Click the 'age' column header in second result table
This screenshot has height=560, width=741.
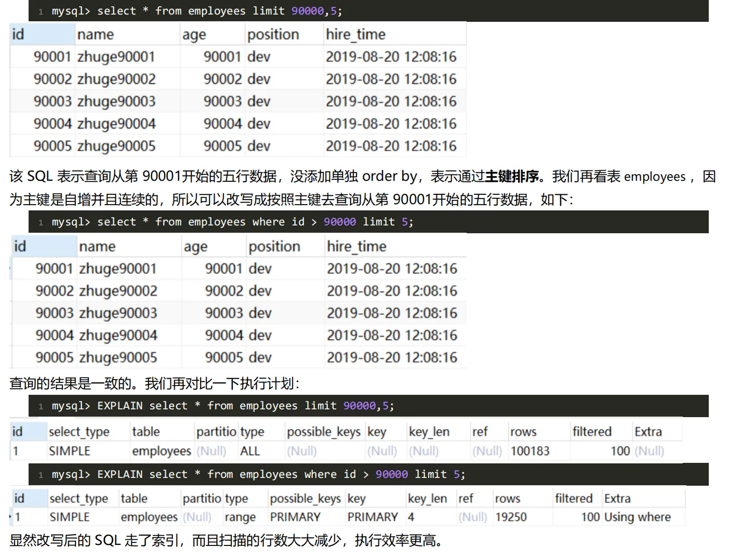click(214, 246)
